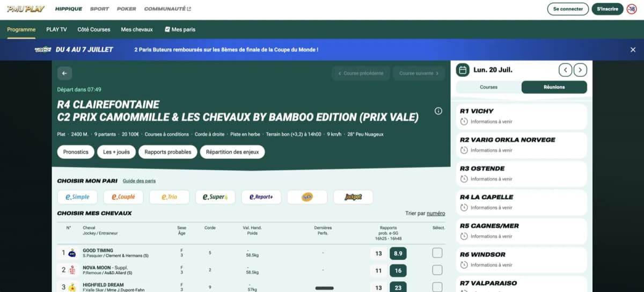
Task: Click the clock icon under R3 OSTENDE
Action: pyautogui.click(x=464, y=179)
